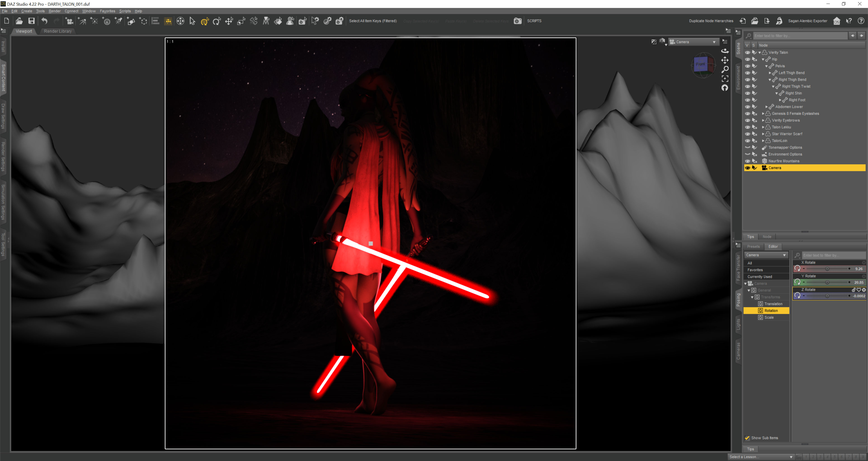The width and height of the screenshot is (868, 461).
Task: Toggle Show Sub Items checkbox
Action: [x=747, y=438]
